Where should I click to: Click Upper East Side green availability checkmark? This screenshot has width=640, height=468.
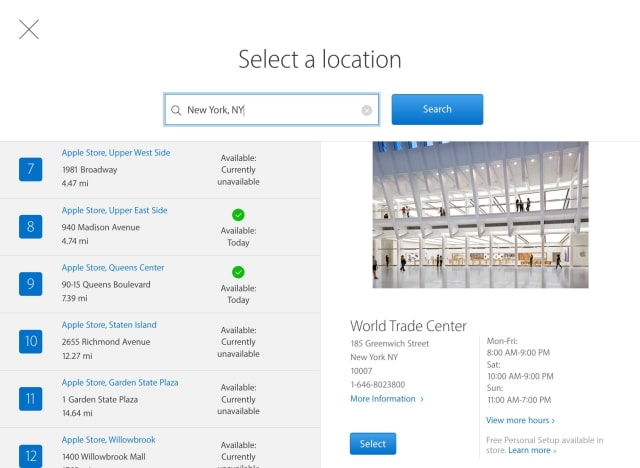point(238,214)
